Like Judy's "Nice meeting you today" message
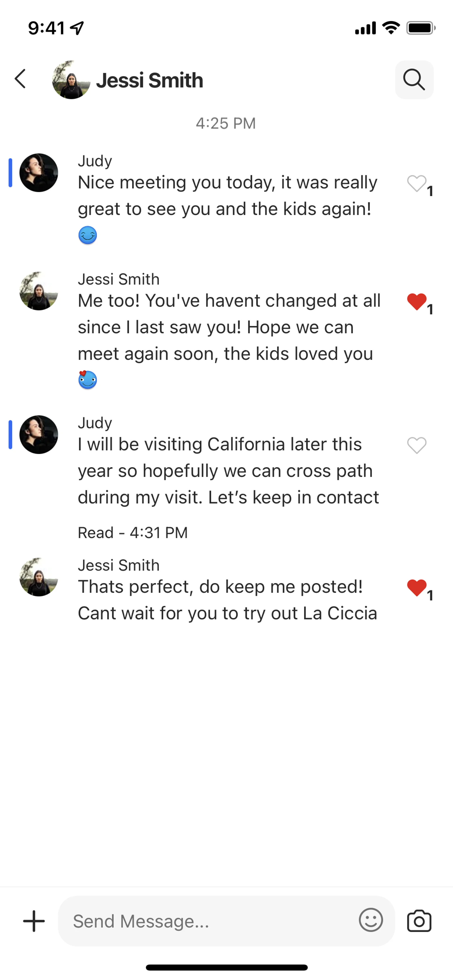This screenshot has width=453, height=980. point(416,184)
